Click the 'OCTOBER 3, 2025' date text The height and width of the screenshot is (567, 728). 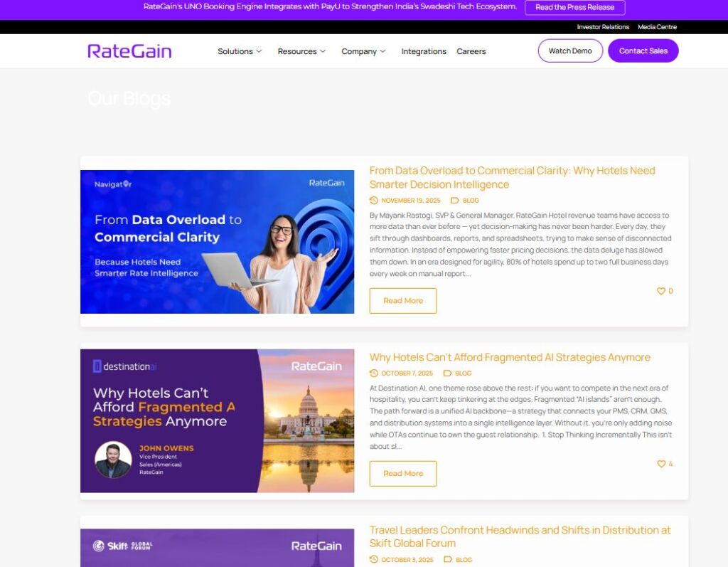tap(407, 560)
